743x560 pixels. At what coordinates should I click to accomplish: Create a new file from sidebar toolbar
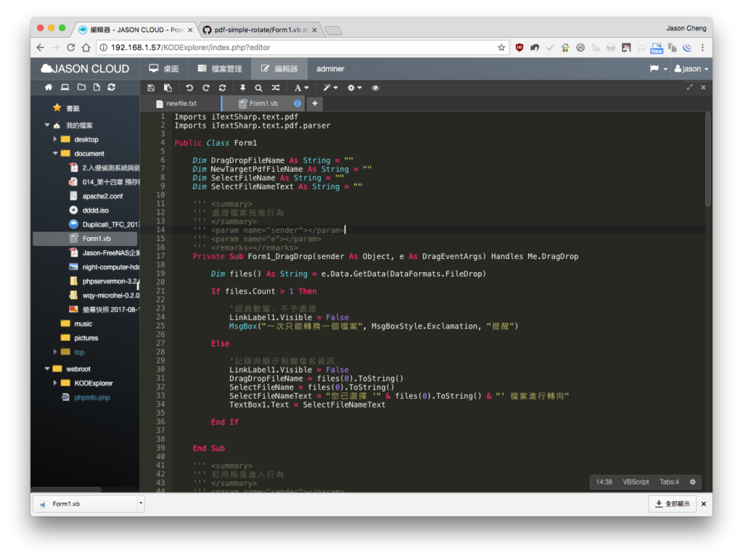(x=97, y=87)
